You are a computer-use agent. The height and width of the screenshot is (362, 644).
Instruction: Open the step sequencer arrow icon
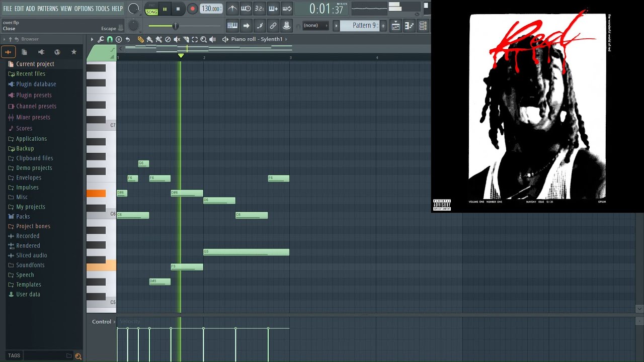click(246, 25)
